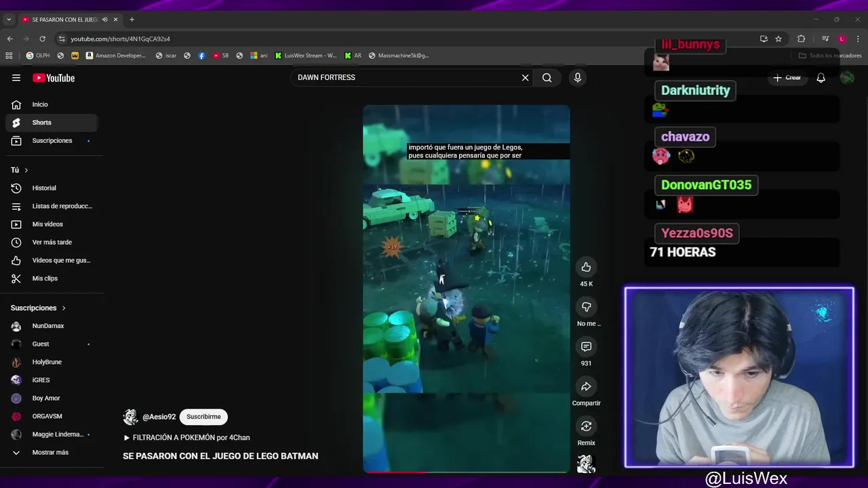Screen dimensions: 868x488
Task: Open the short's audio source thumbnail
Action: pos(586,464)
